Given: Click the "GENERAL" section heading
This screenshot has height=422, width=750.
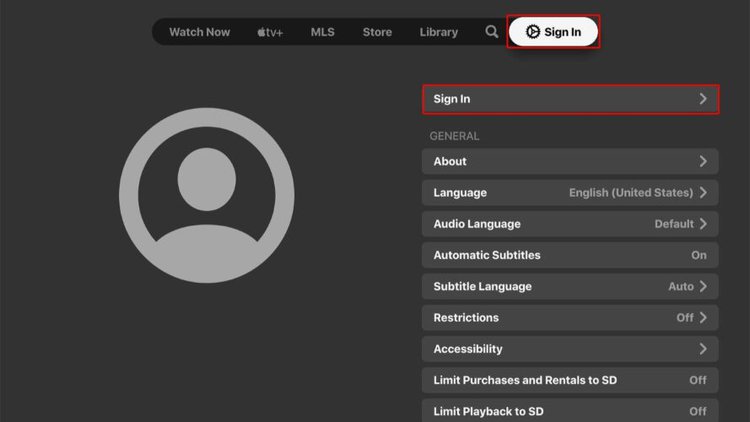Looking at the screenshot, I should pyautogui.click(x=454, y=136).
